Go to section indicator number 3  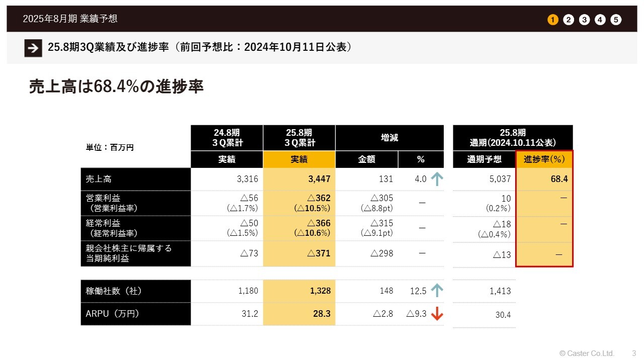[x=584, y=20]
